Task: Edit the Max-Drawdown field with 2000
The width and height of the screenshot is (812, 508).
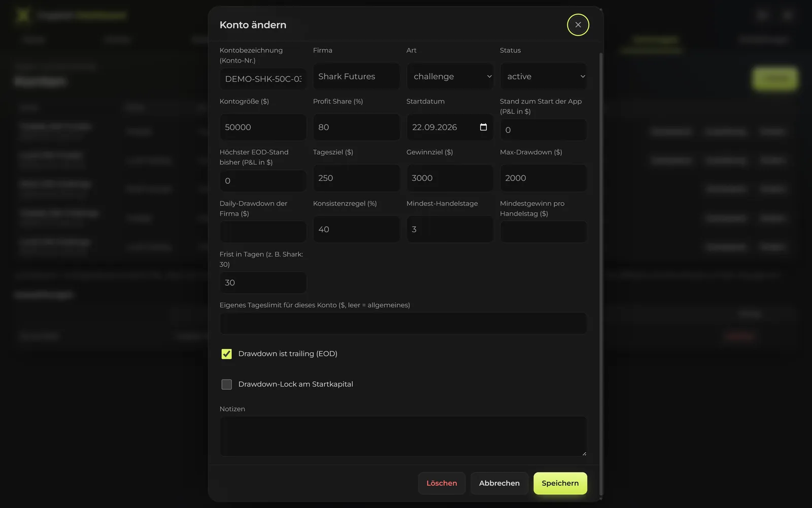Action: tap(544, 178)
